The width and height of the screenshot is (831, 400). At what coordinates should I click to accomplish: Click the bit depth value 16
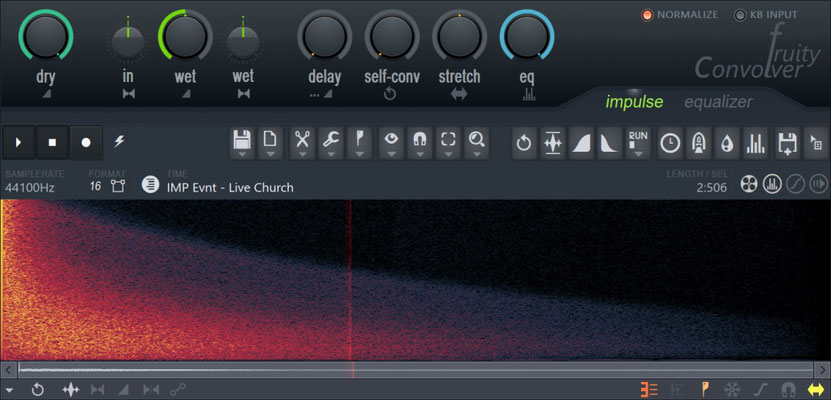click(95, 186)
